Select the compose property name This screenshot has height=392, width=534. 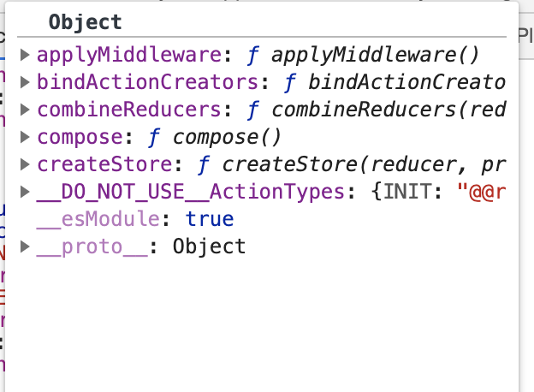click(x=80, y=138)
